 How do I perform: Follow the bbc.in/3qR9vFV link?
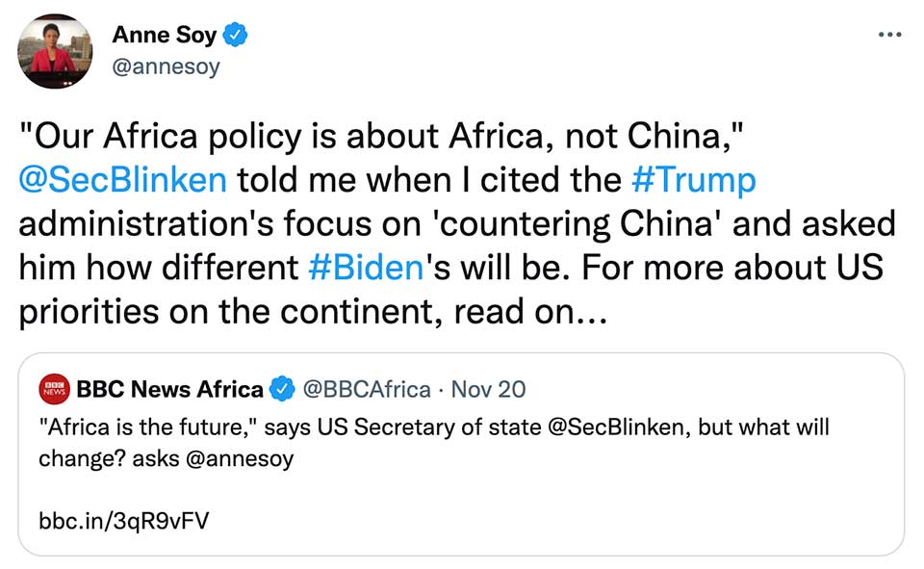(123, 521)
